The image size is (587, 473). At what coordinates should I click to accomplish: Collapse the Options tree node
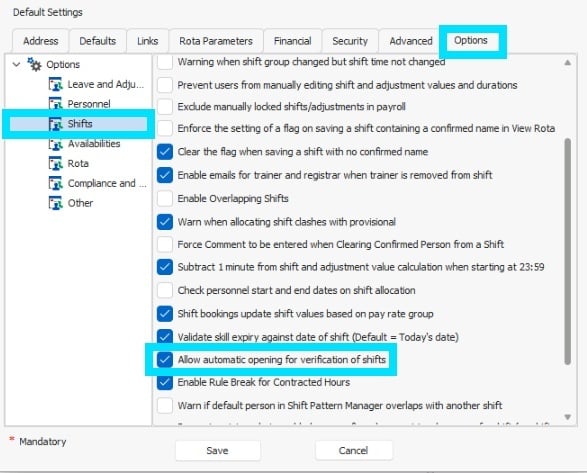[x=16, y=64]
